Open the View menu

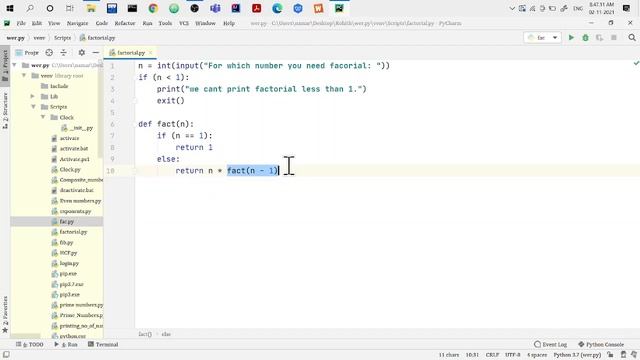[x=54, y=23]
